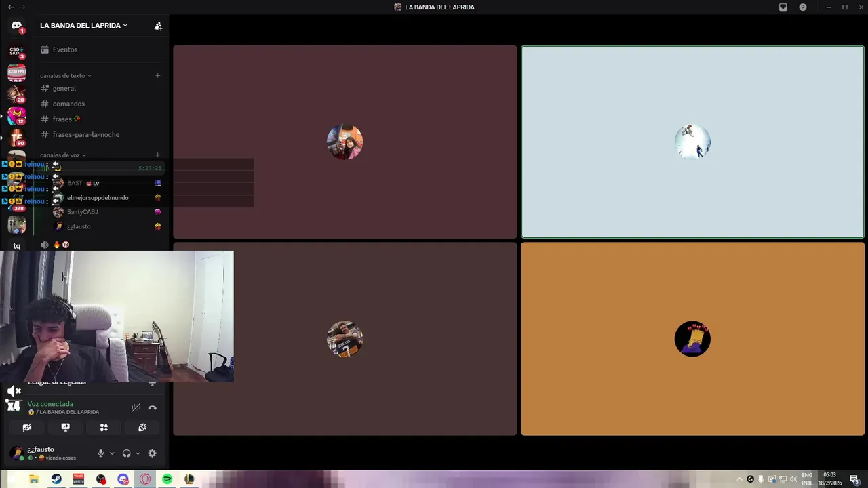Open the CSGO Skins server
The image size is (868, 488).
pyautogui.click(x=17, y=52)
